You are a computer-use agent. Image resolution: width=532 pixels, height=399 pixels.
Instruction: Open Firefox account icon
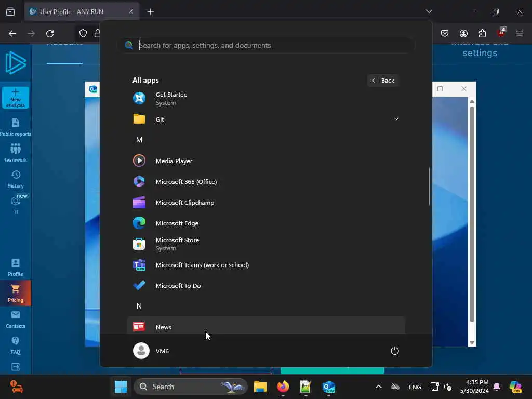pyautogui.click(x=463, y=33)
